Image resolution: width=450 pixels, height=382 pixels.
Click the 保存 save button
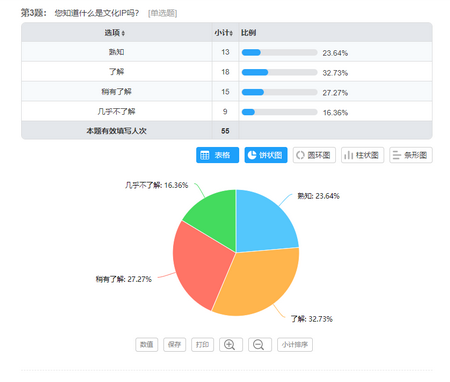click(x=174, y=344)
